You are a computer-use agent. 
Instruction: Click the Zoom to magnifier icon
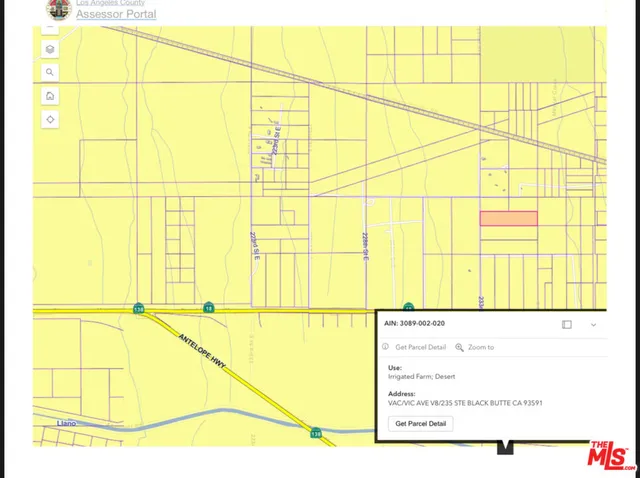click(459, 347)
